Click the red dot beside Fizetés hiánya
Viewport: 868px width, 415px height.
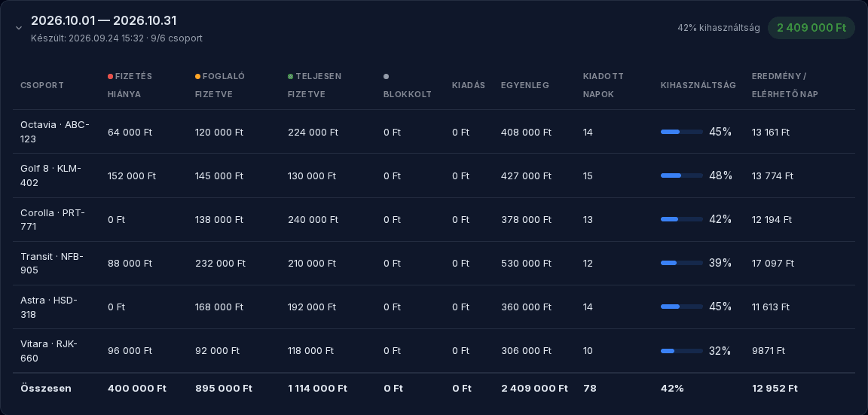click(110, 76)
